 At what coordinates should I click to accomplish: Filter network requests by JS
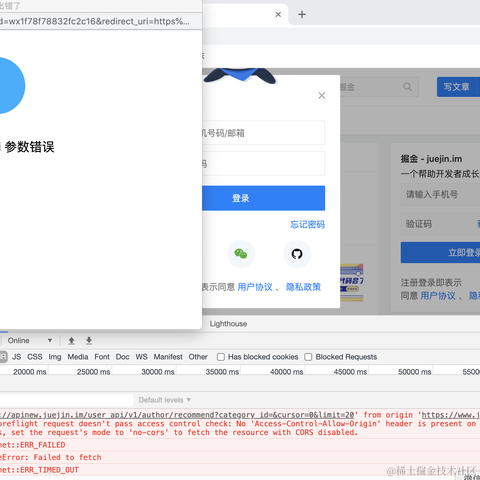17,357
